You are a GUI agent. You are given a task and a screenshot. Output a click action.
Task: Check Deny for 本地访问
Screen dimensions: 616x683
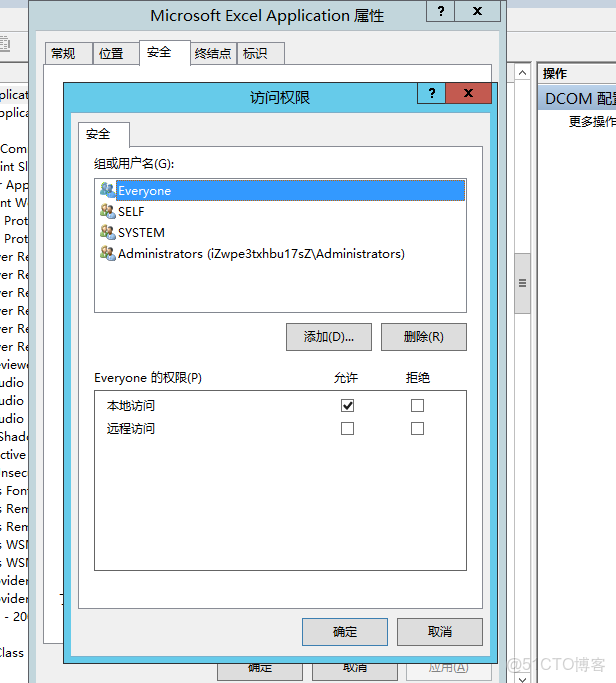pyautogui.click(x=417, y=406)
